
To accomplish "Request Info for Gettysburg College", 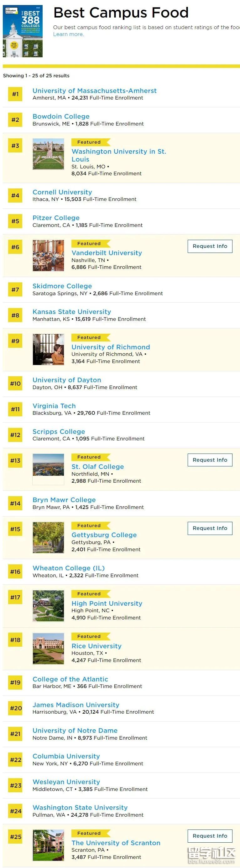I will (x=210, y=528).
